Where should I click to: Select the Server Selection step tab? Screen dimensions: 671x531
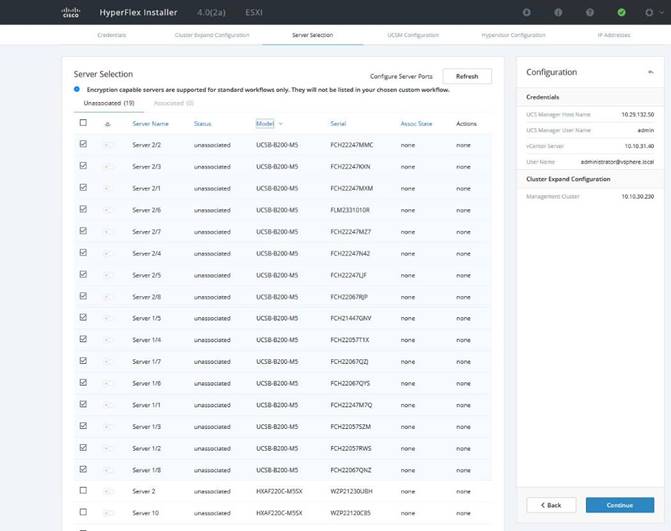[312, 35]
